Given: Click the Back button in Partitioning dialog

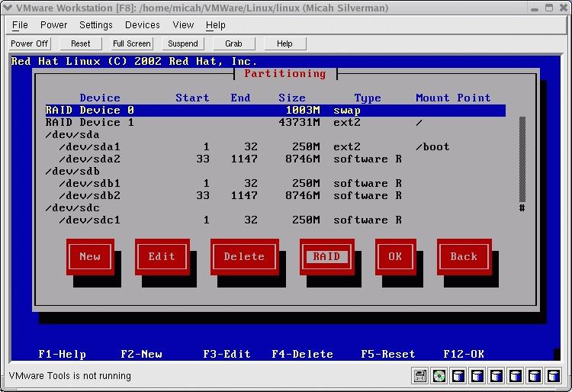Looking at the screenshot, I should point(463,257).
